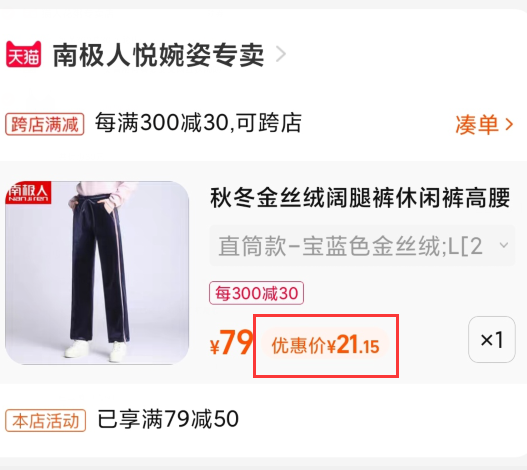Open the ×1 quantity stepper
The image size is (527, 470).
click(x=492, y=340)
